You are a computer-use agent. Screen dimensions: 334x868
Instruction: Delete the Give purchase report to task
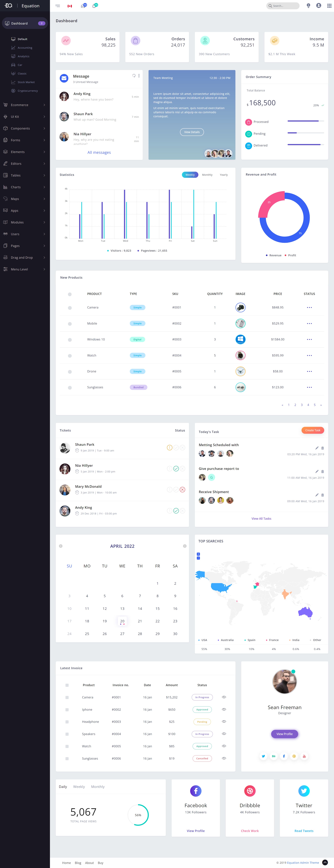323,472
